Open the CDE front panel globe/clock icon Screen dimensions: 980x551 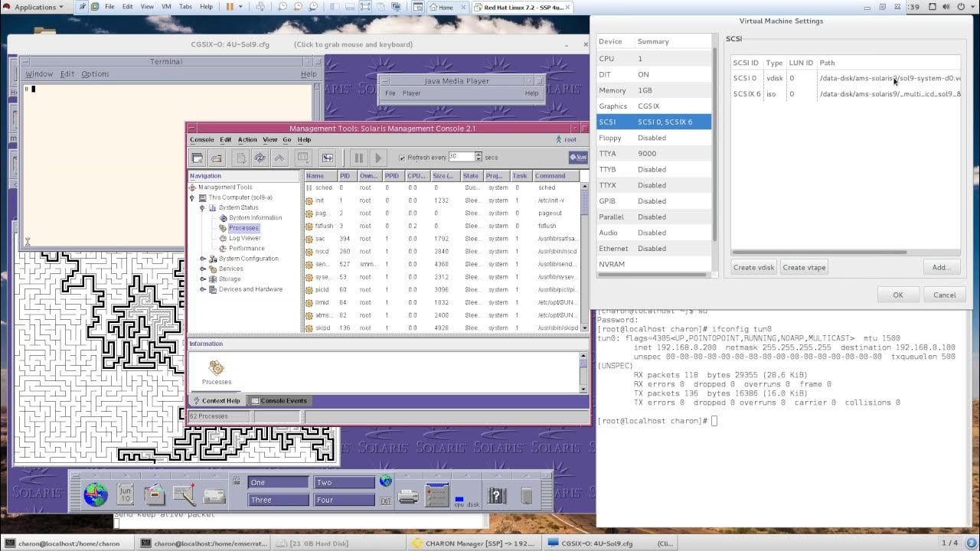96,494
